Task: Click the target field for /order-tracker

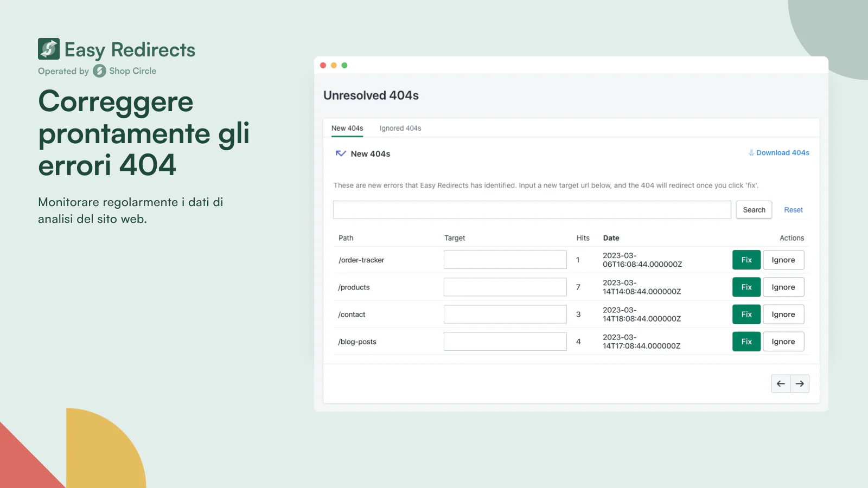Action: [x=505, y=260]
